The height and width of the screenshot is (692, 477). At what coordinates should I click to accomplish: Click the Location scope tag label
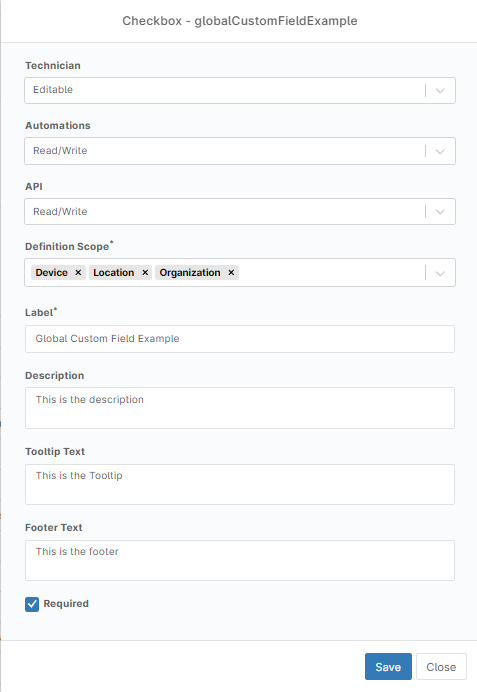click(x=113, y=273)
